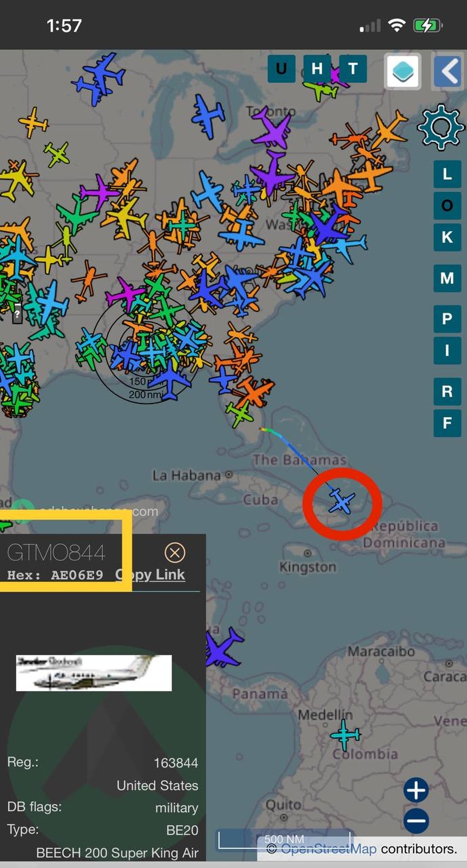The image size is (467, 868).
Task: Toggle the T filter button
Action: click(353, 69)
